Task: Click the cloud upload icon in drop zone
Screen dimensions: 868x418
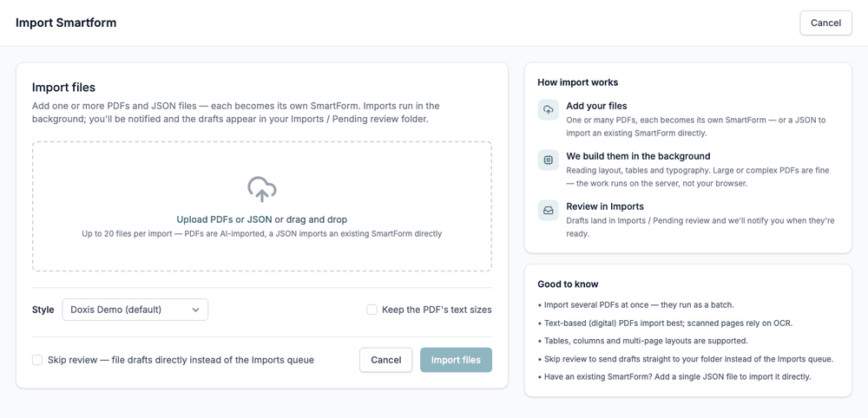Action: [262, 189]
